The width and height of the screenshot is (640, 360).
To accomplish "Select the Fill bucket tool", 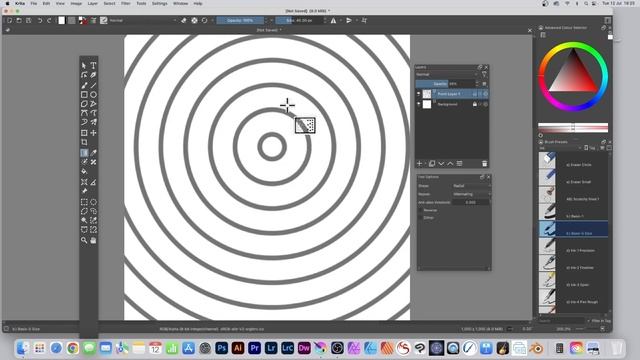I will [84, 171].
